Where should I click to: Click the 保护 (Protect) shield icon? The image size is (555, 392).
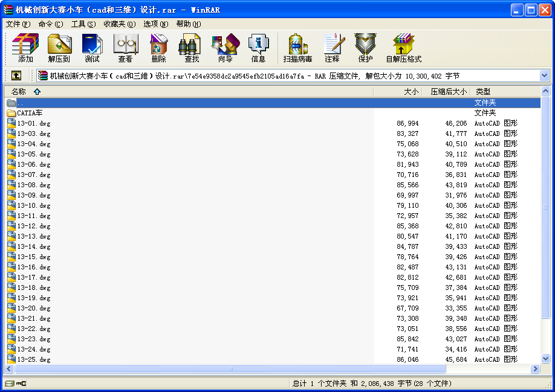365,48
